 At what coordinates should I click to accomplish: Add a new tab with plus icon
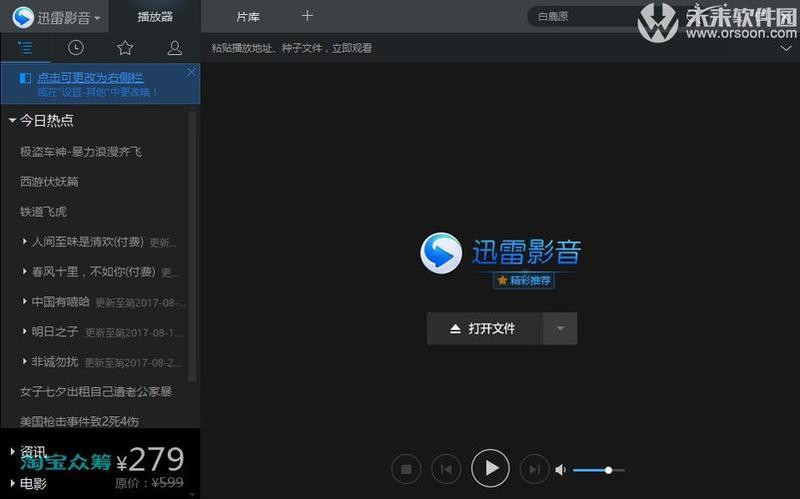point(307,16)
